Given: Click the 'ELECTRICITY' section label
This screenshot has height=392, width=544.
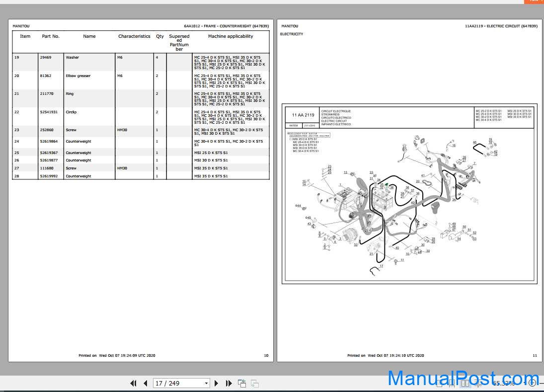Looking at the screenshot, I should (x=292, y=34).
